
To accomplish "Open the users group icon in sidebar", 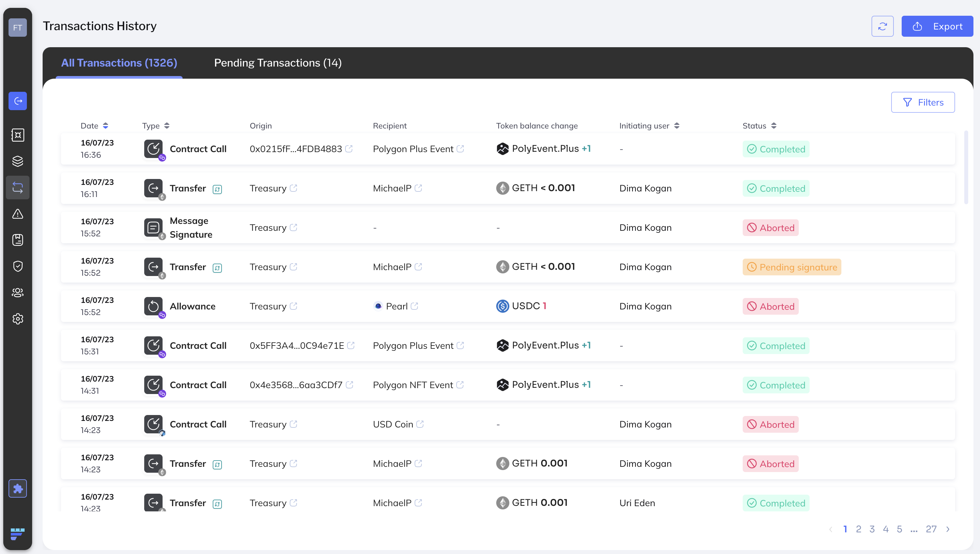I will (x=17, y=293).
